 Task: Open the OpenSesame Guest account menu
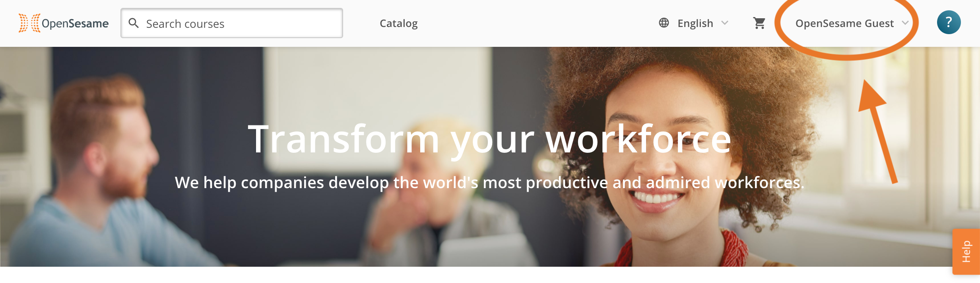(851, 23)
